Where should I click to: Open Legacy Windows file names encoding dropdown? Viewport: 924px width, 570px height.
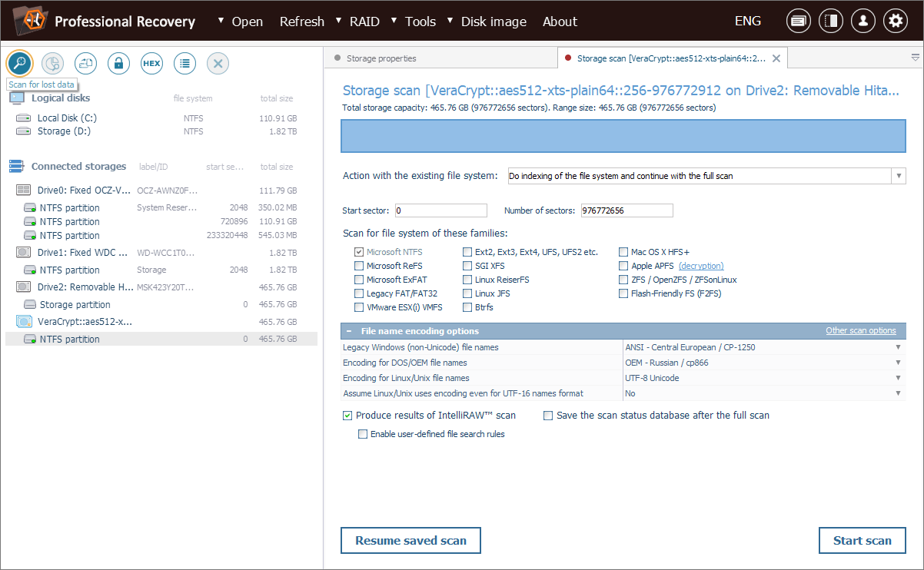tap(763, 347)
